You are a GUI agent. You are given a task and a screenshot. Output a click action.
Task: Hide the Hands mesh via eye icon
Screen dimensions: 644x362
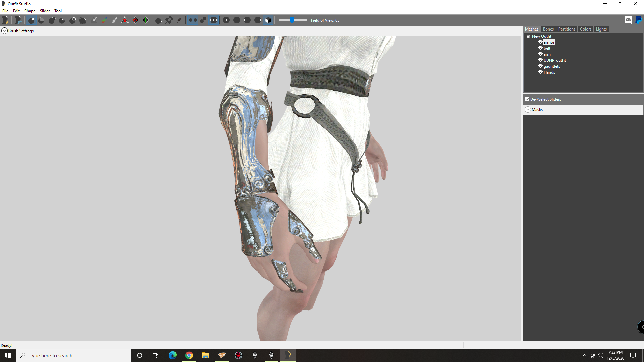point(540,72)
